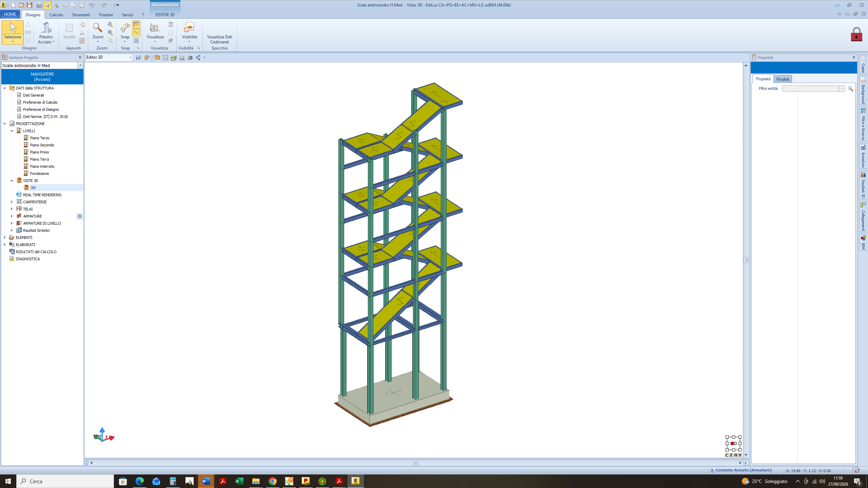Open the project name dropdown Scala antincendio
Screen dimensions: 868x488
click(80, 65)
